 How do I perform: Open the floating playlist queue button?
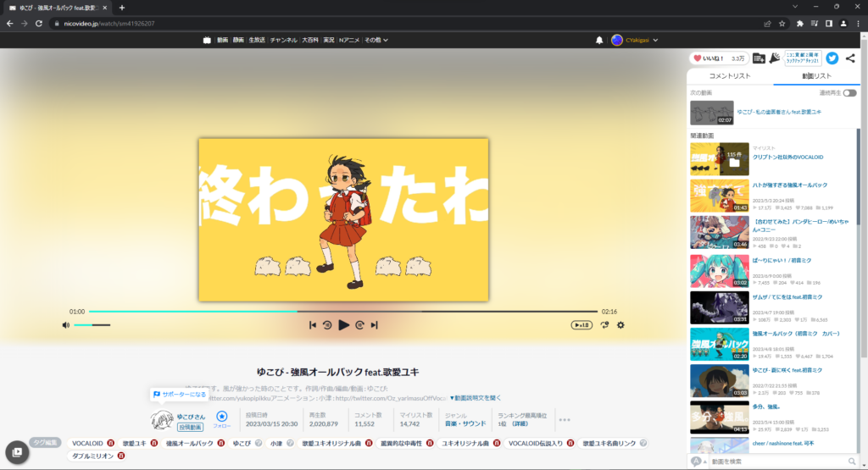click(17, 452)
